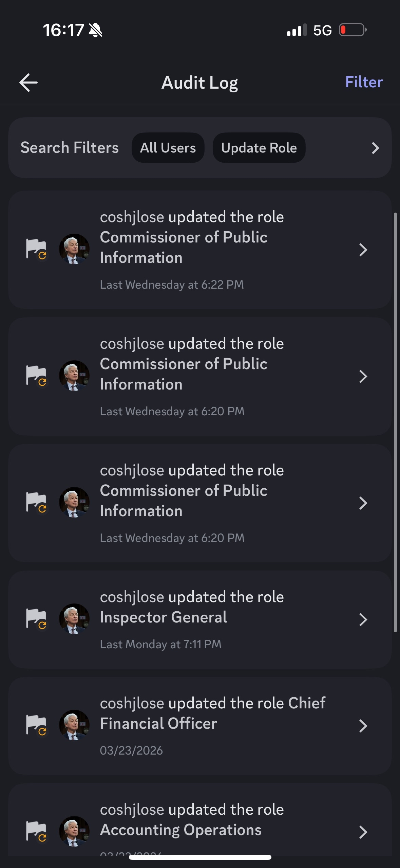The width and height of the screenshot is (400, 868).
Task: Tap the back arrow icon
Action: point(28,83)
